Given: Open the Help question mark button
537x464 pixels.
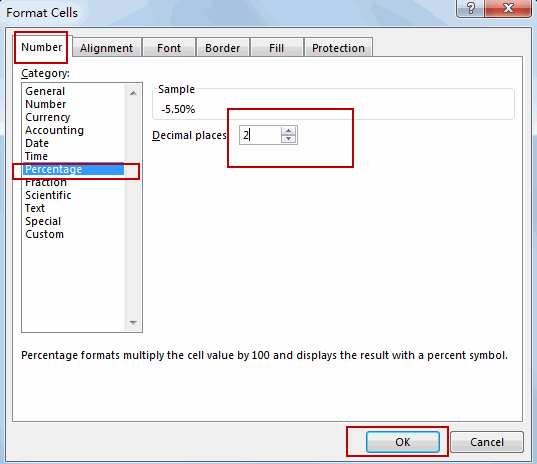Looking at the screenshot, I should point(470,8).
